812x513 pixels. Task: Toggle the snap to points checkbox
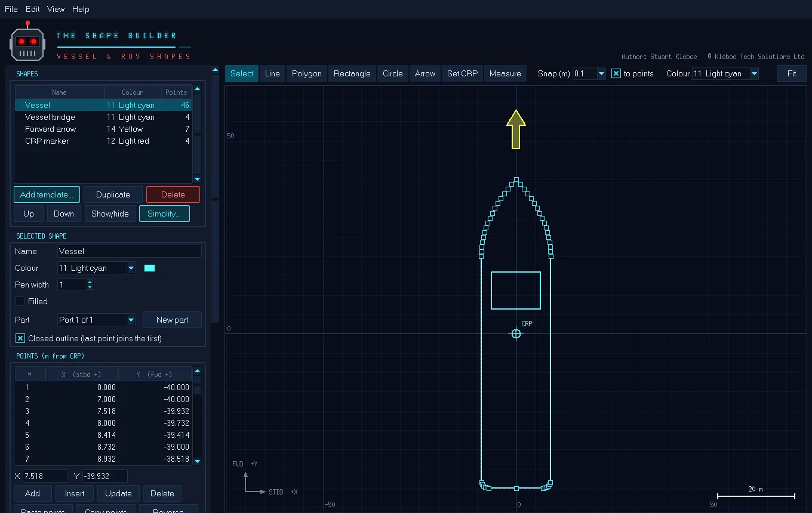(616, 74)
